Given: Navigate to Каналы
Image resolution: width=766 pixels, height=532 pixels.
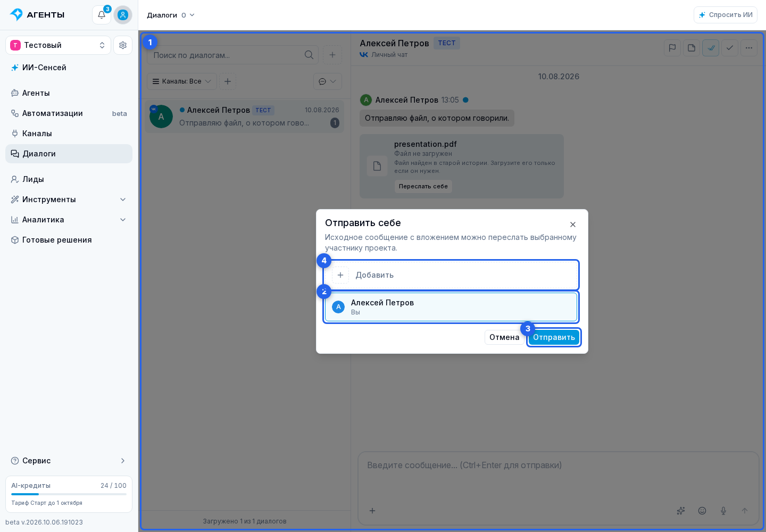Looking at the screenshot, I should pyautogui.click(x=69, y=134).
